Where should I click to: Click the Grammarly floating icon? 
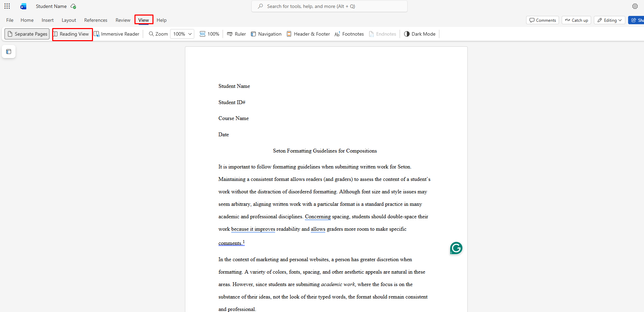tap(456, 248)
